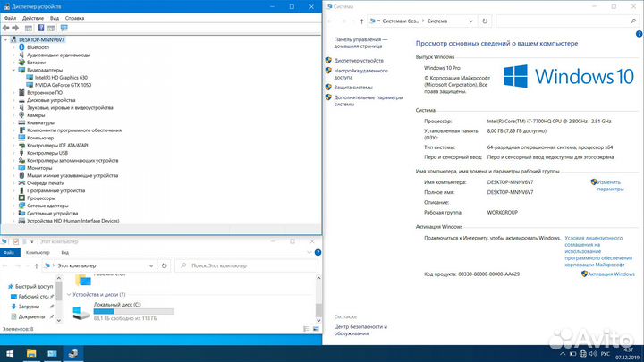This screenshot has height=362, width=644.
Task: Show hidden tray icons chevron
Action: pos(563,354)
